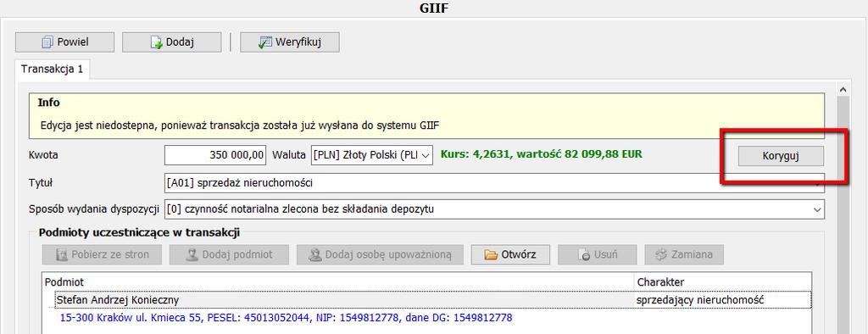Image resolution: width=868 pixels, height=334 pixels.
Task: Click the Weryfikuj checklist icon
Action: 265,42
